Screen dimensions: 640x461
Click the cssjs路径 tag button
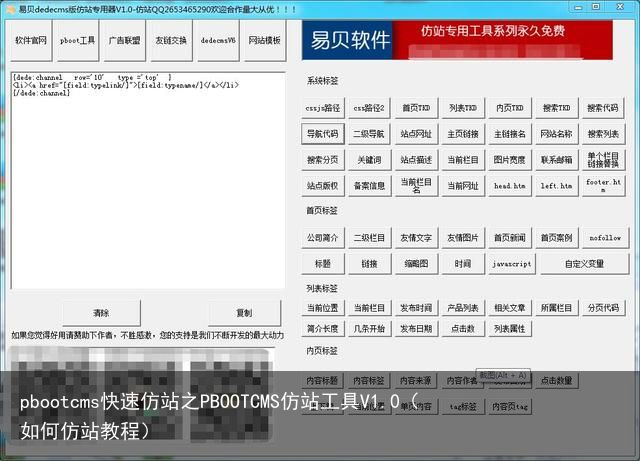323,108
